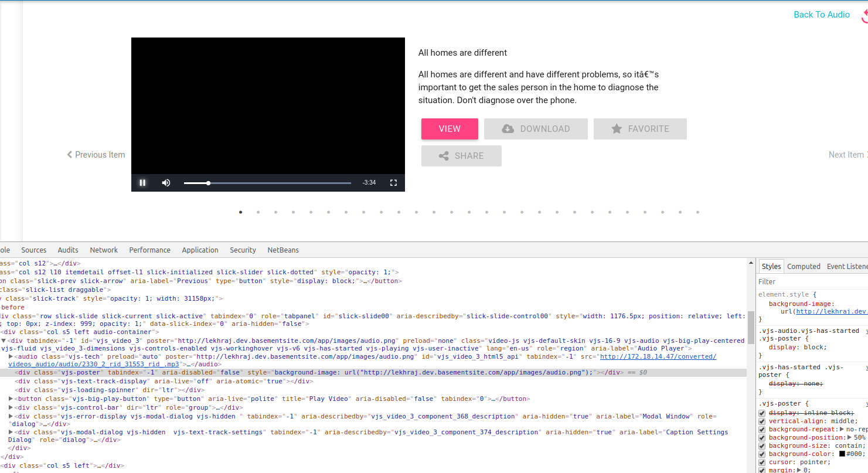Switch to the Computed tab

click(804, 266)
